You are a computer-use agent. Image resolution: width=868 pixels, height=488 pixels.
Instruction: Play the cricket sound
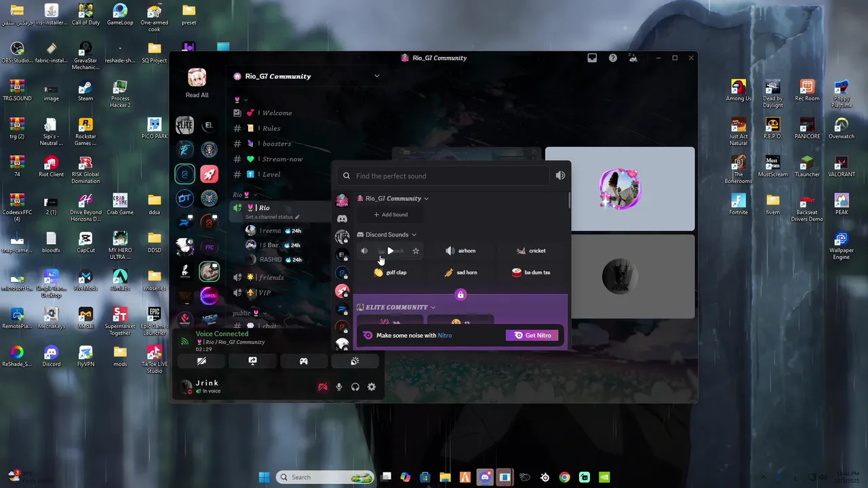pos(531,251)
